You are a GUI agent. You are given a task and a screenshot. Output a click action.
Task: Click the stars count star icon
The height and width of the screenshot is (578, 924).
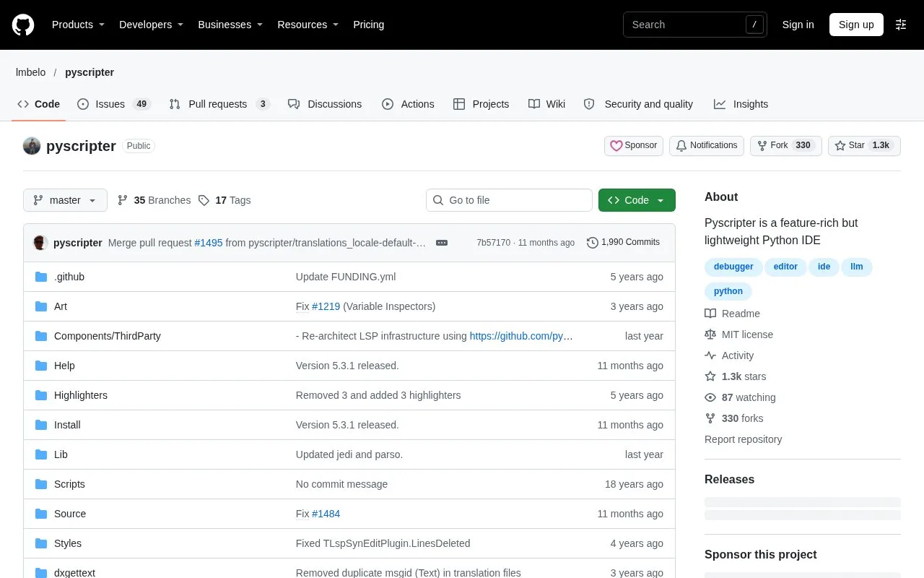tap(710, 376)
